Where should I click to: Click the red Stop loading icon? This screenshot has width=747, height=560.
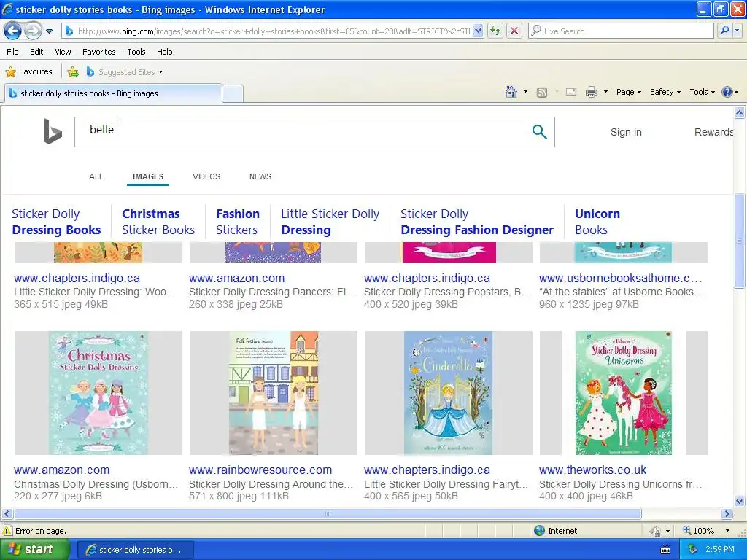coord(514,31)
